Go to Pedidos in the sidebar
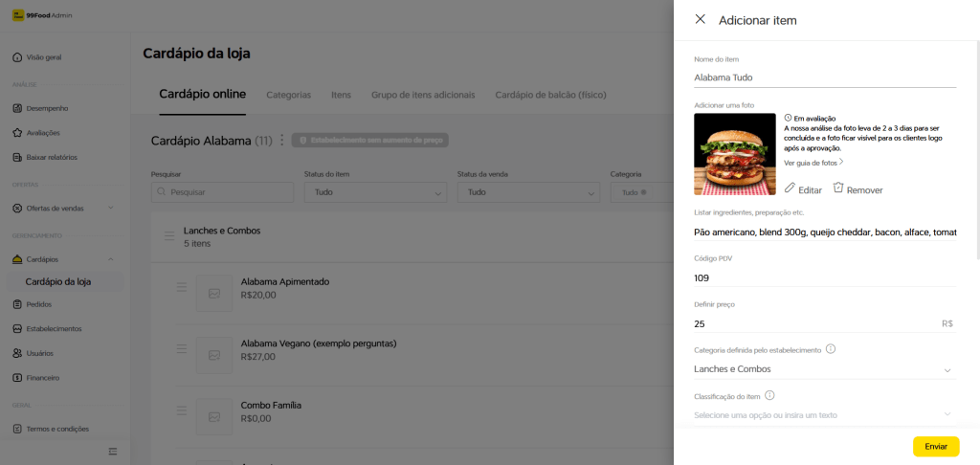This screenshot has height=465, width=980. pos(39,304)
